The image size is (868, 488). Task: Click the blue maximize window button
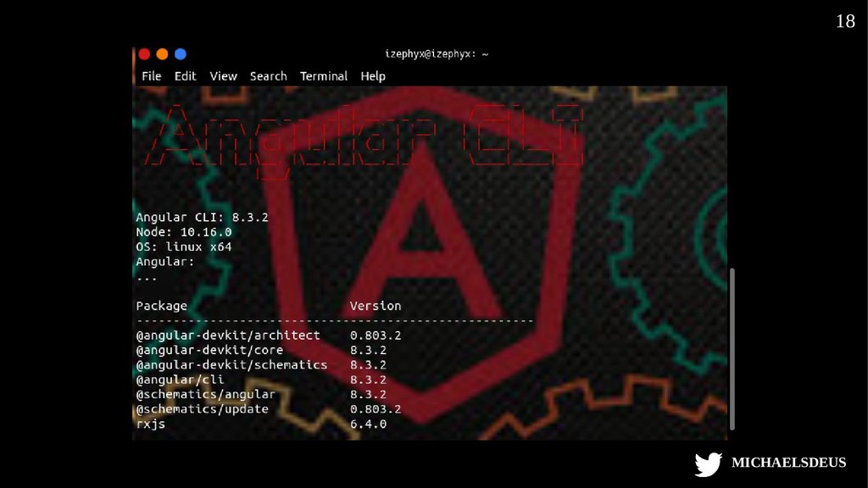(x=181, y=53)
